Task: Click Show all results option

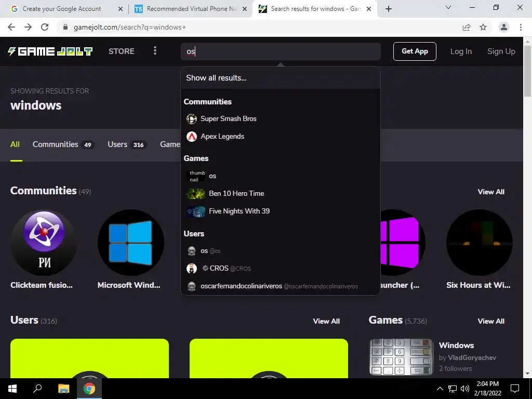Action: (x=281, y=78)
